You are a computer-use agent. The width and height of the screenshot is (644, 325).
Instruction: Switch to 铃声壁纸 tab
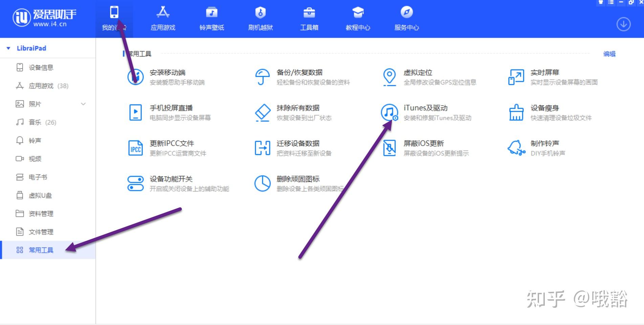tap(212, 19)
